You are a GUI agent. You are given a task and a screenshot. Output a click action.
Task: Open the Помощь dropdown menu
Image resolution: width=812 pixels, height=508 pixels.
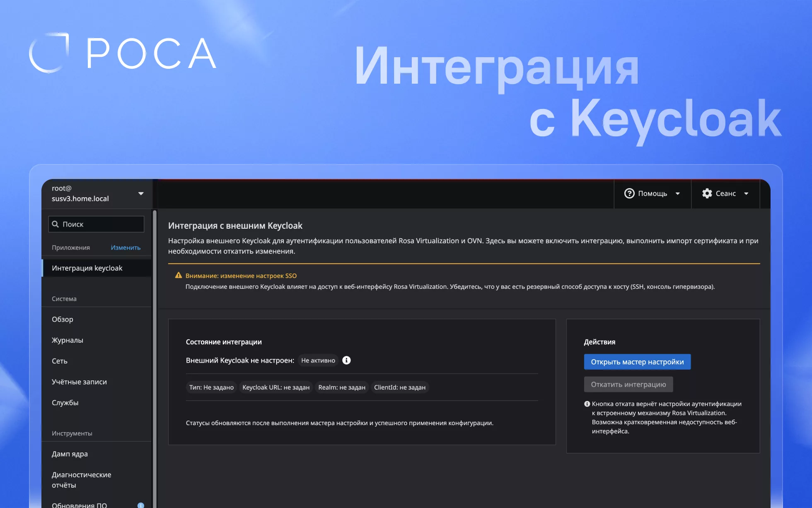(652, 194)
